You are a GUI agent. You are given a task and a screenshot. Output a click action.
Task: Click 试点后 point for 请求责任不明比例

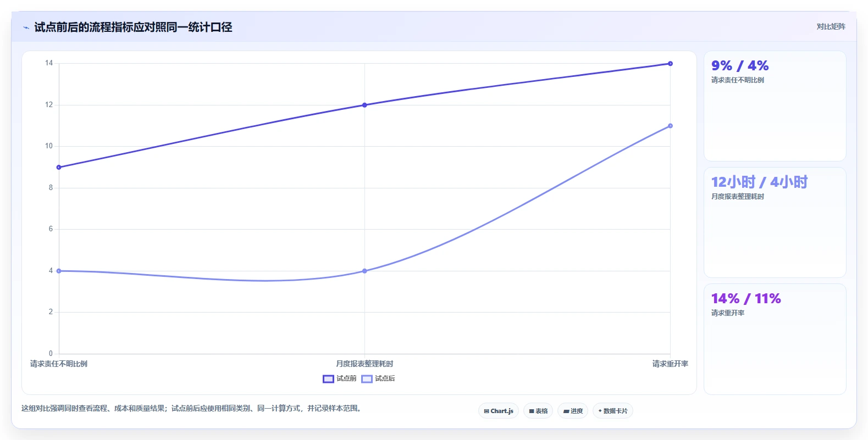tap(59, 271)
